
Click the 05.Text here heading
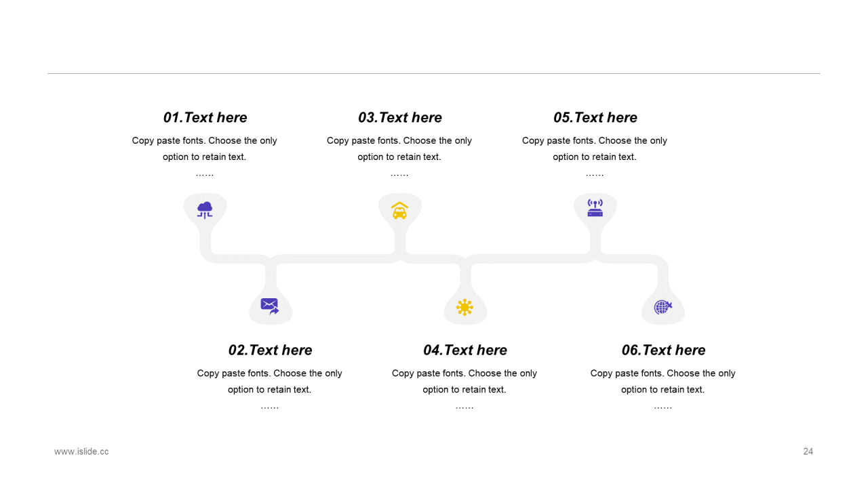click(595, 117)
